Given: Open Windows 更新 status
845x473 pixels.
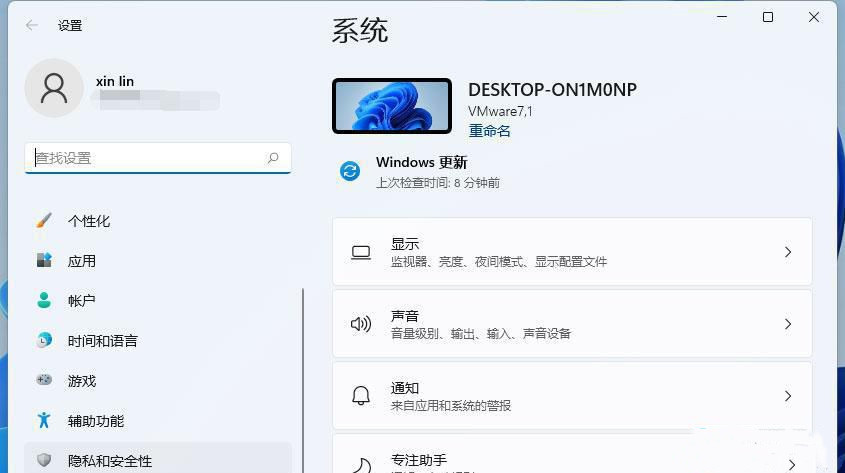Looking at the screenshot, I should click(420, 172).
